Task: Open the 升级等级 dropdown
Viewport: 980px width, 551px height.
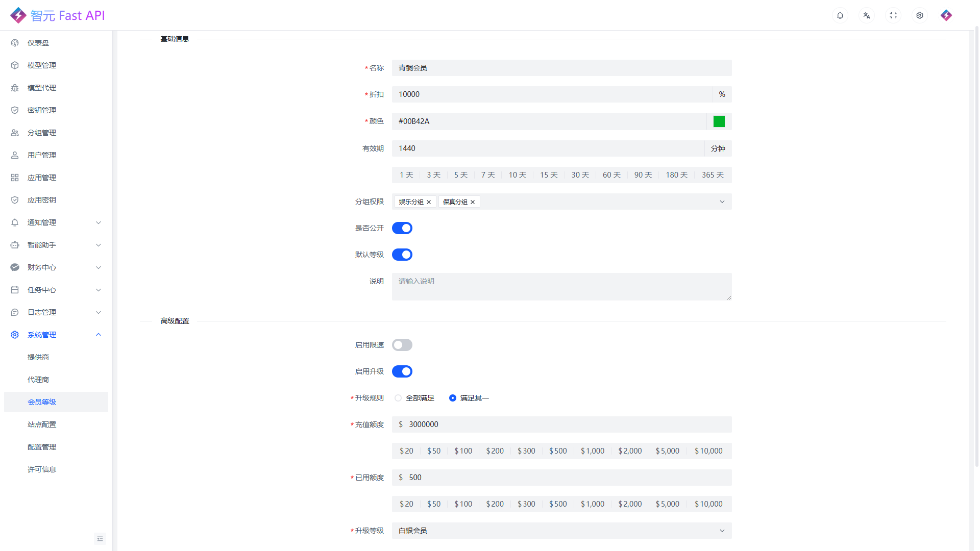Action: tap(561, 531)
